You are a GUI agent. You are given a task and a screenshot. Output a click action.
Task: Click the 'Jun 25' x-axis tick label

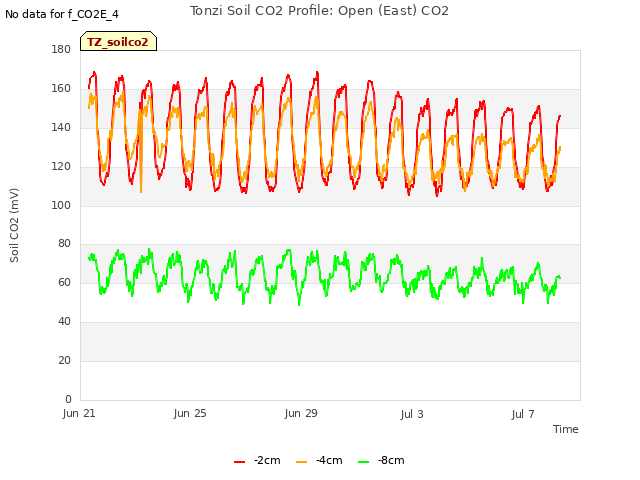coord(190,413)
